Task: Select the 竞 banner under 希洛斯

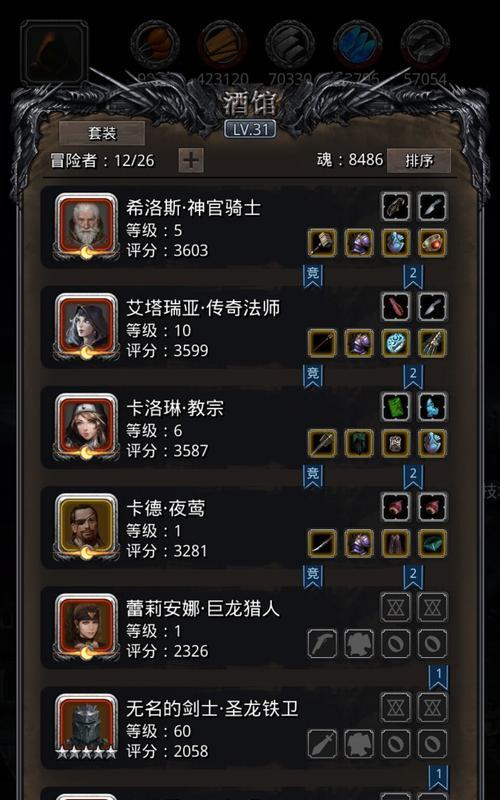Action: [313, 276]
